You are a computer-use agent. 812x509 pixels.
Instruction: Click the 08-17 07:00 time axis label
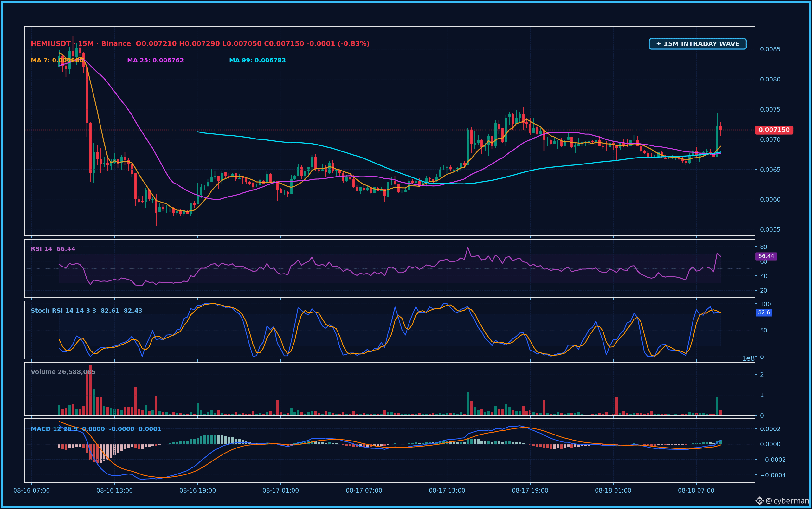coord(364,491)
